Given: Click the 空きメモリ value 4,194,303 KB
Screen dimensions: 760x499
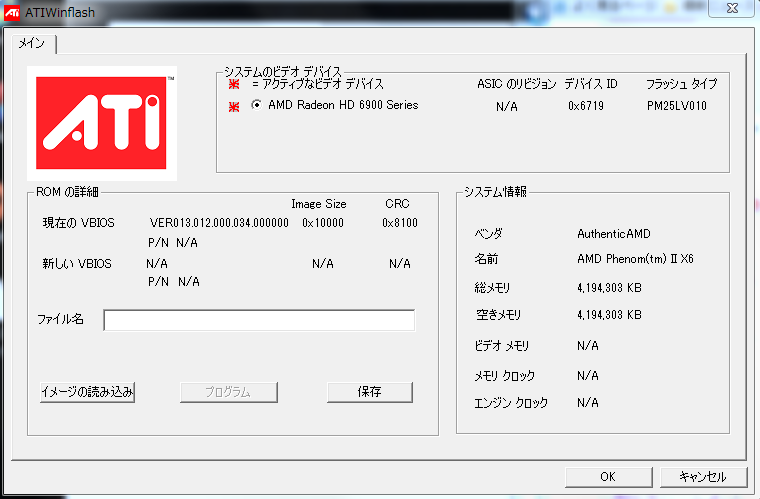Looking at the screenshot, I should coord(609,315).
